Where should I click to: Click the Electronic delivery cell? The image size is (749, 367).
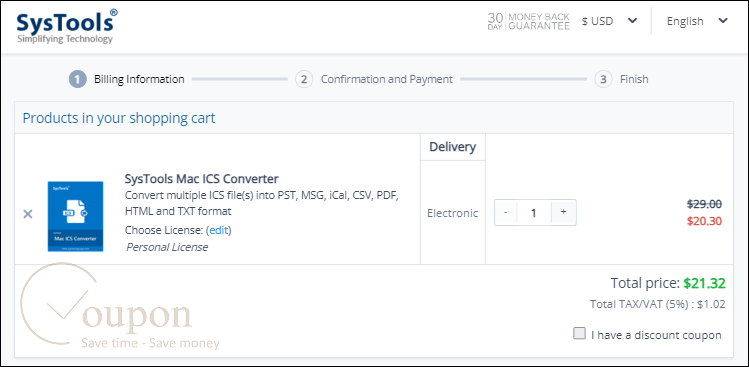coord(452,213)
